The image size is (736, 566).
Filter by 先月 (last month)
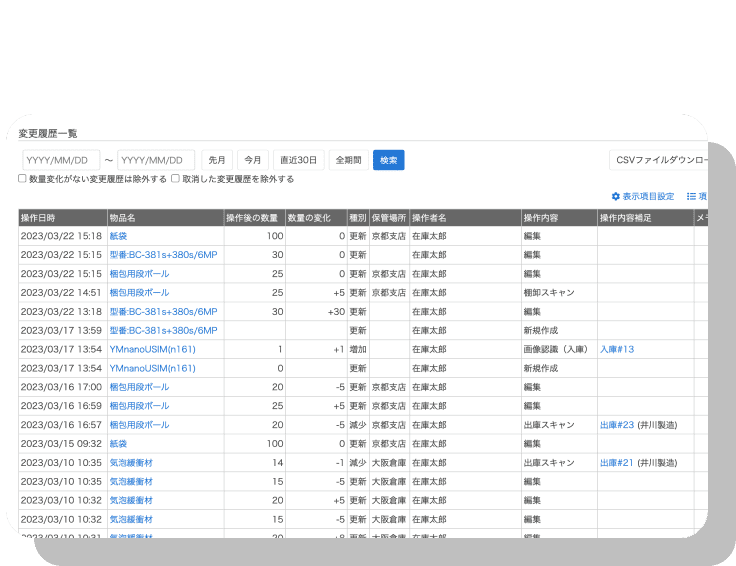click(217, 160)
